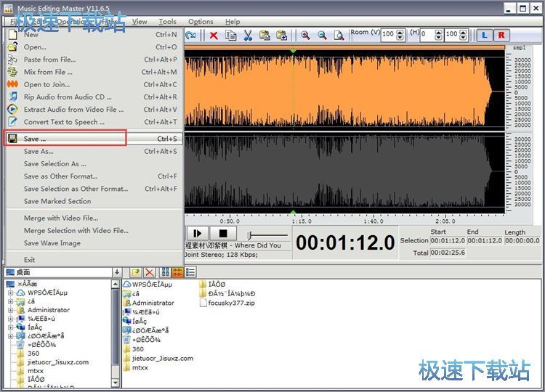Click Save As... in the File menu
Viewport: 545px width, 392px height.
tap(93, 152)
